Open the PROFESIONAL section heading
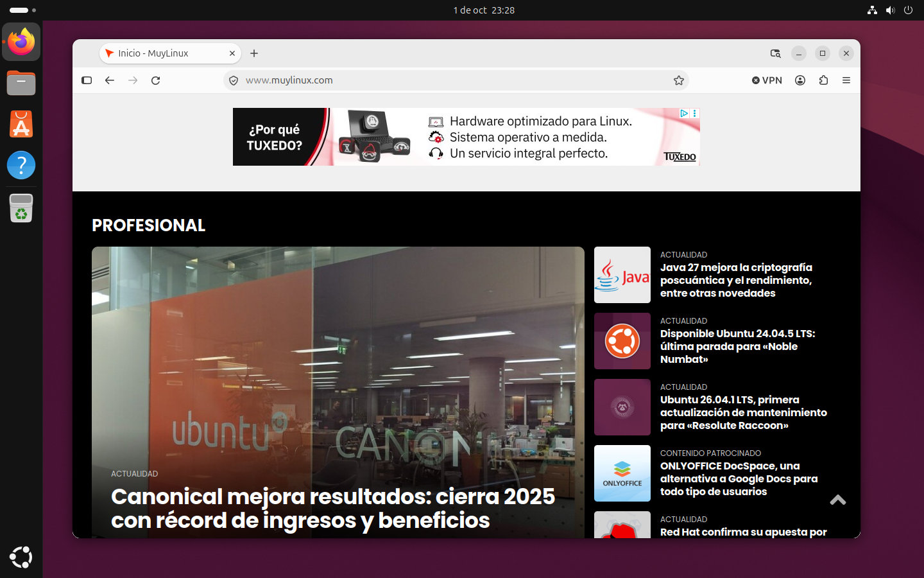The height and width of the screenshot is (578, 924). click(x=148, y=225)
